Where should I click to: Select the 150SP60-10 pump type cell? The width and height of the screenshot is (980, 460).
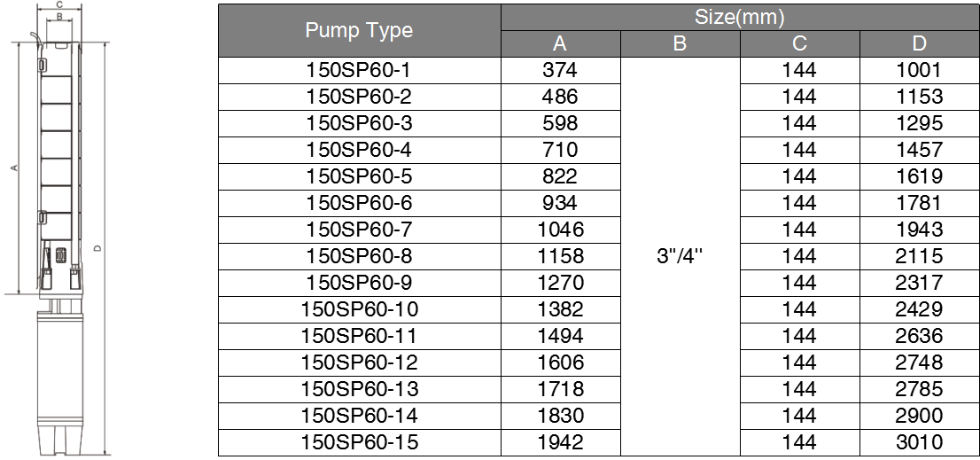click(x=360, y=309)
